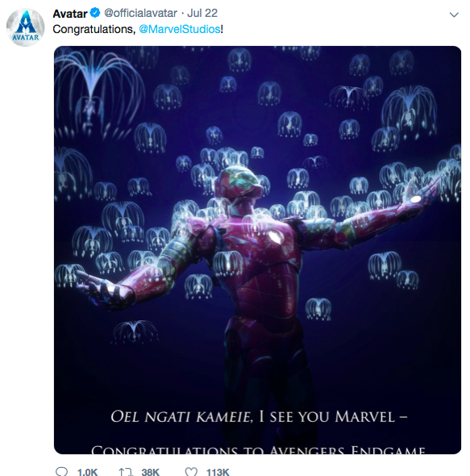The image size is (470, 476).
Task: Retweet using the arrows icon
Action: coord(126,472)
